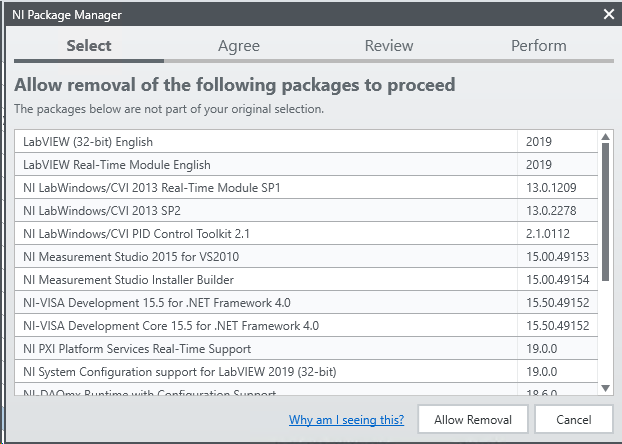Select NI Measurement Studio Installer Builder row
This screenshot has width=622, height=444.
pyautogui.click(x=306, y=279)
